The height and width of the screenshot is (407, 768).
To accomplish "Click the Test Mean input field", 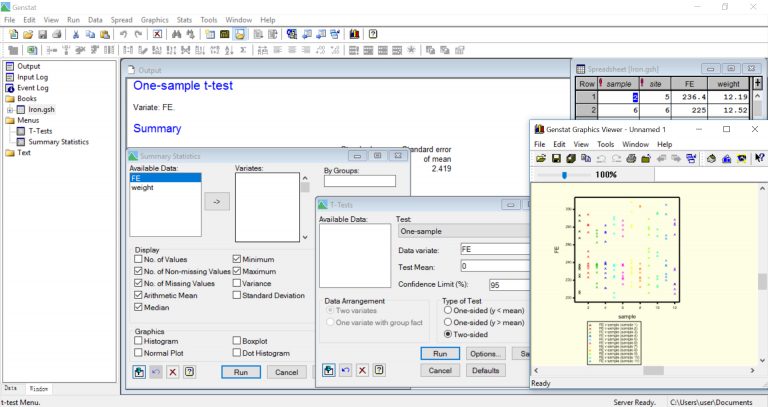I will [x=495, y=266].
